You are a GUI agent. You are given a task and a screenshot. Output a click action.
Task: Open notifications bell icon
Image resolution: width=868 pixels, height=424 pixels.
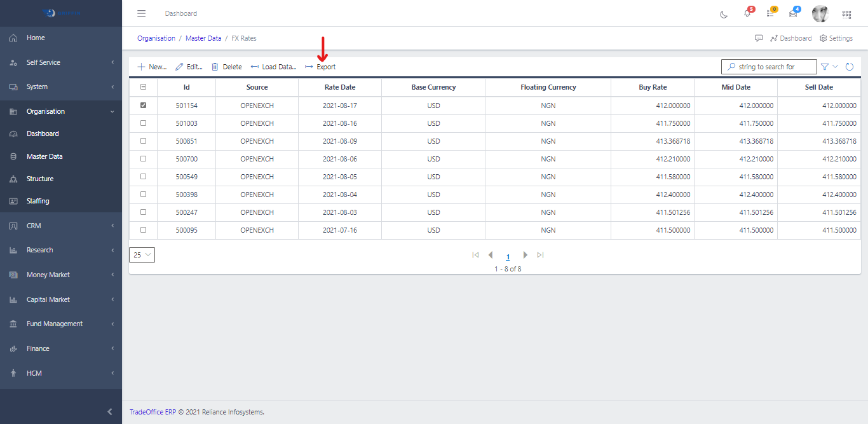pyautogui.click(x=747, y=13)
